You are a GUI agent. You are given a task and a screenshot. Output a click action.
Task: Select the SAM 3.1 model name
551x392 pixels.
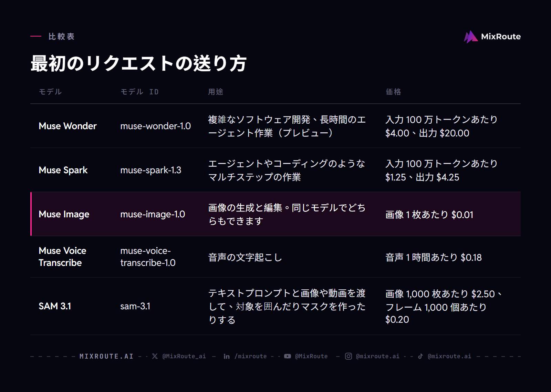(x=55, y=306)
